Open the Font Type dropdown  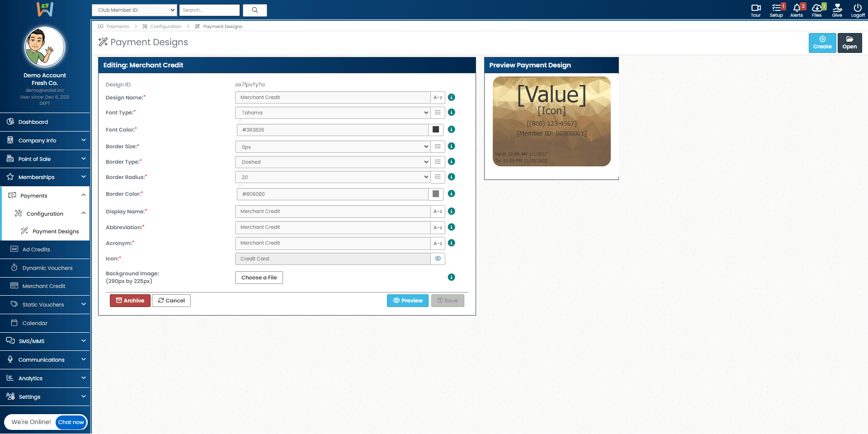pyautogui.click(x=332, y=113)
